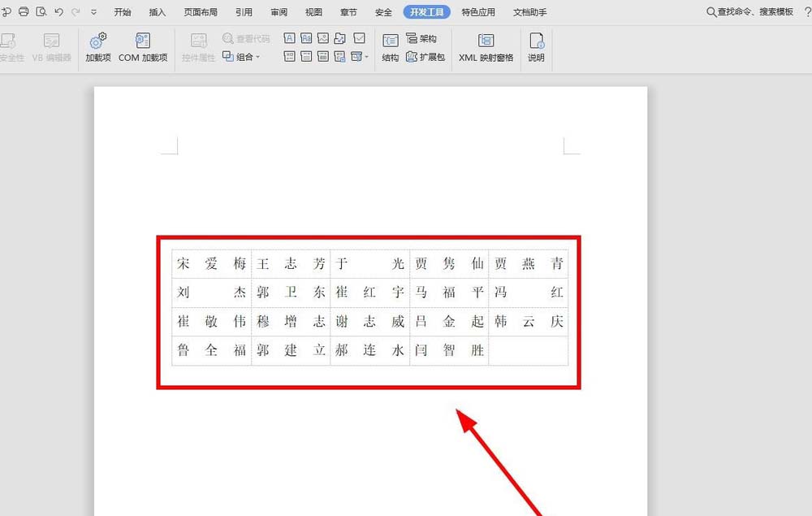
Task: Open the 文档助手 tab
Action: click(529, 12)
